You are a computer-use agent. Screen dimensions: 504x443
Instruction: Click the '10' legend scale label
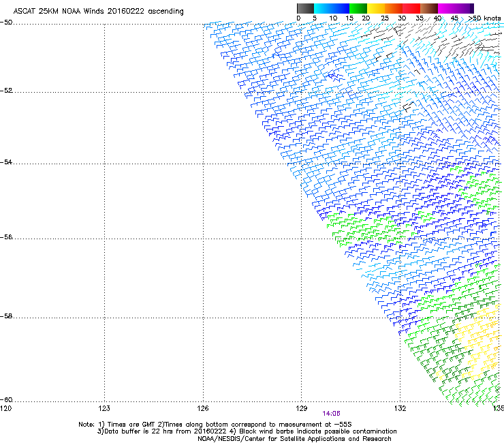[333, 18]
